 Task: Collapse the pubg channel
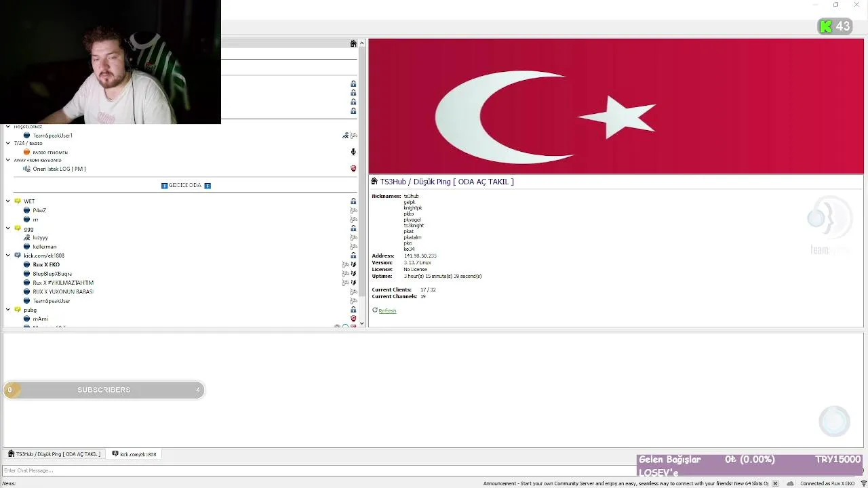(x=8, y=310)
